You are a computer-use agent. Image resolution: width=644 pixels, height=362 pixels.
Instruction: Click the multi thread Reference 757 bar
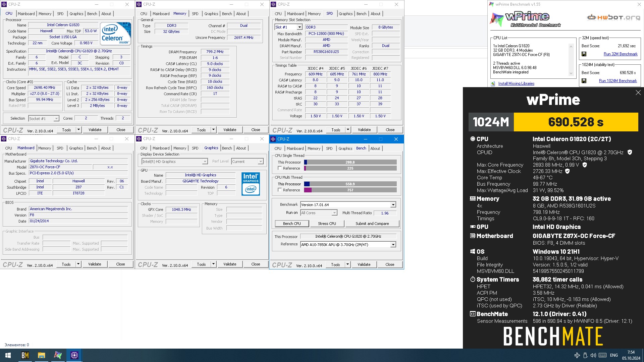350,190
